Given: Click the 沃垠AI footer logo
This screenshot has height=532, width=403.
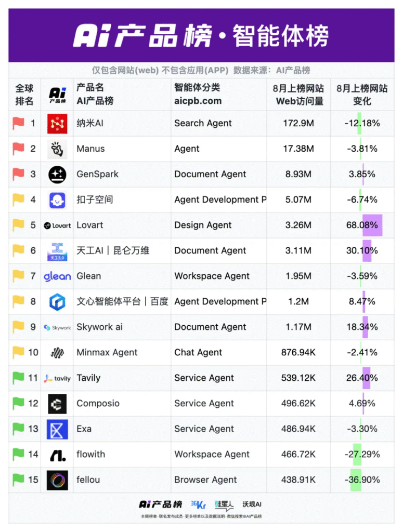Looking at the screenshot, I should tap(252, 504).
